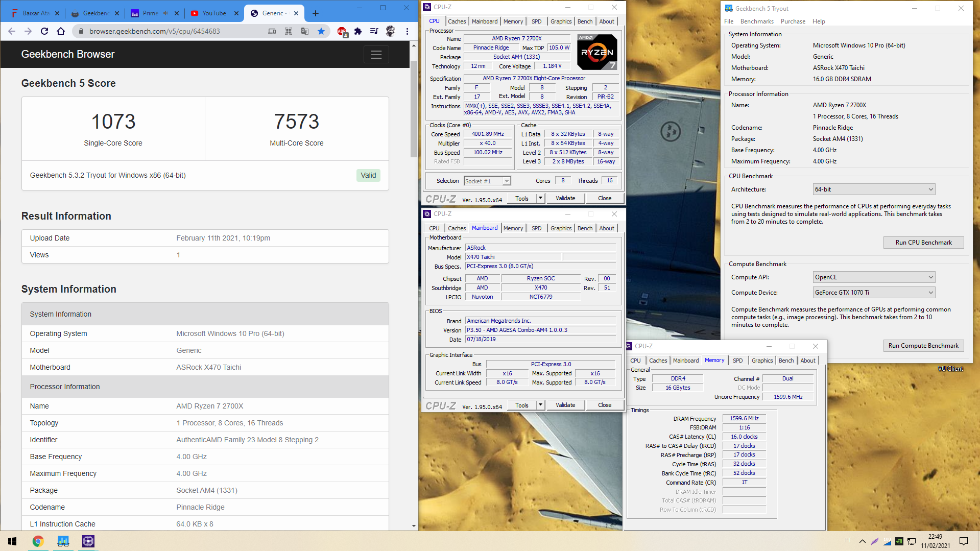The image size is (980, 551).
Task: Open Chrome media control icon
Action: click(x=374, y=31)
